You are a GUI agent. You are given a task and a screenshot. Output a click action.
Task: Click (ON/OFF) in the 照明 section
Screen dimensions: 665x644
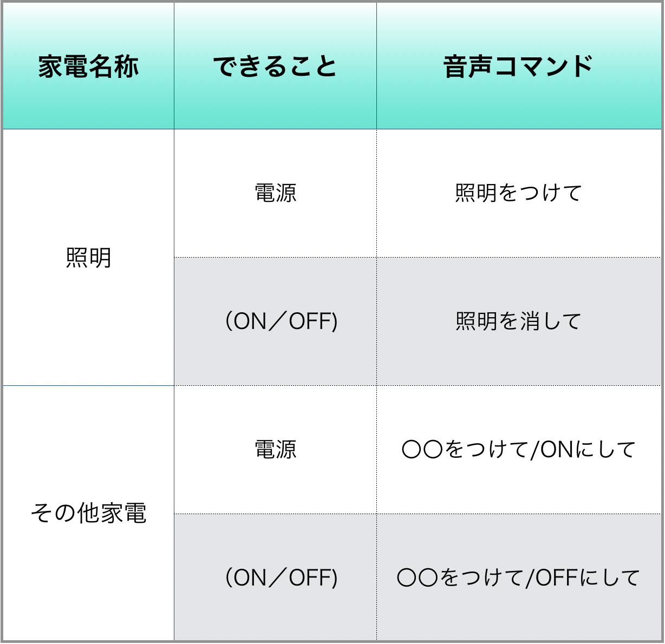click(x=281, y=321)
